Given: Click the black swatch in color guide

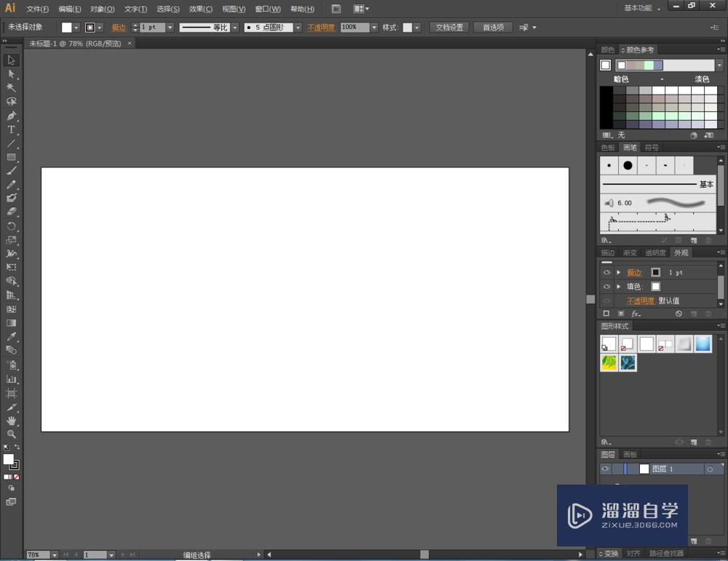Looking at the screenshot, I should (606, 108).
